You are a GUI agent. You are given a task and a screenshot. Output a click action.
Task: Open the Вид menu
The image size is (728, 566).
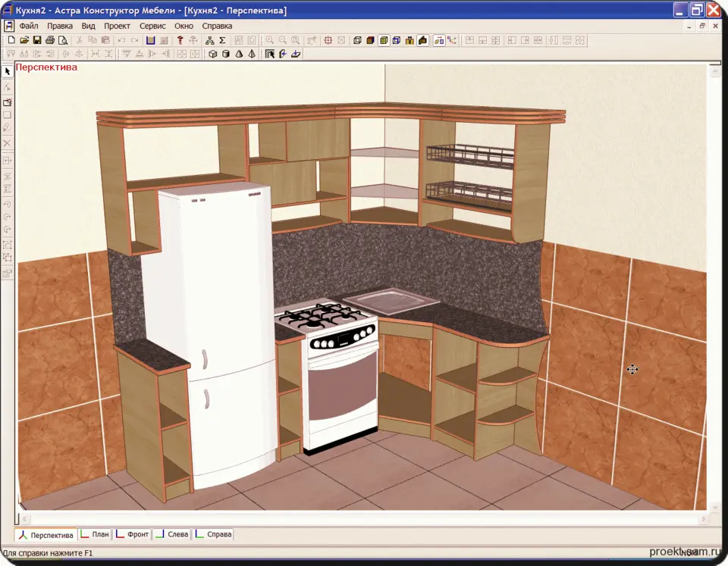tap(88, 26)
